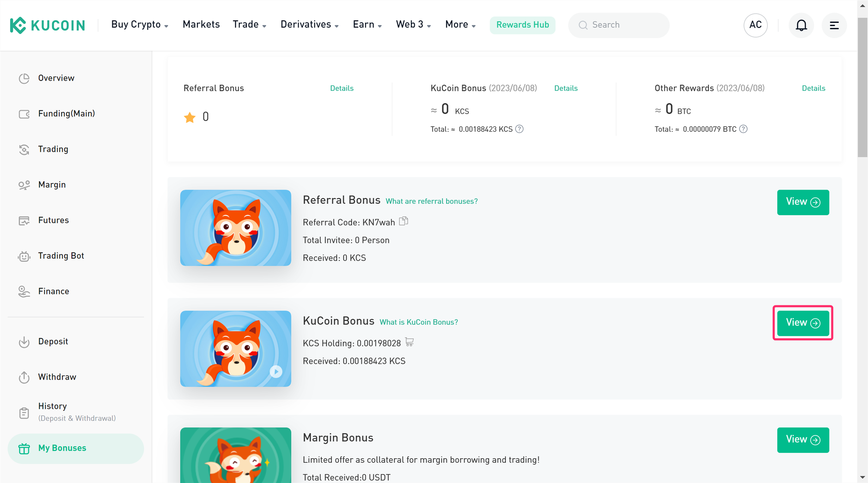Open KuCoin Bonus Details link
Image resolution: width=868 pixels, height=483 pixels.
[566, 88]
